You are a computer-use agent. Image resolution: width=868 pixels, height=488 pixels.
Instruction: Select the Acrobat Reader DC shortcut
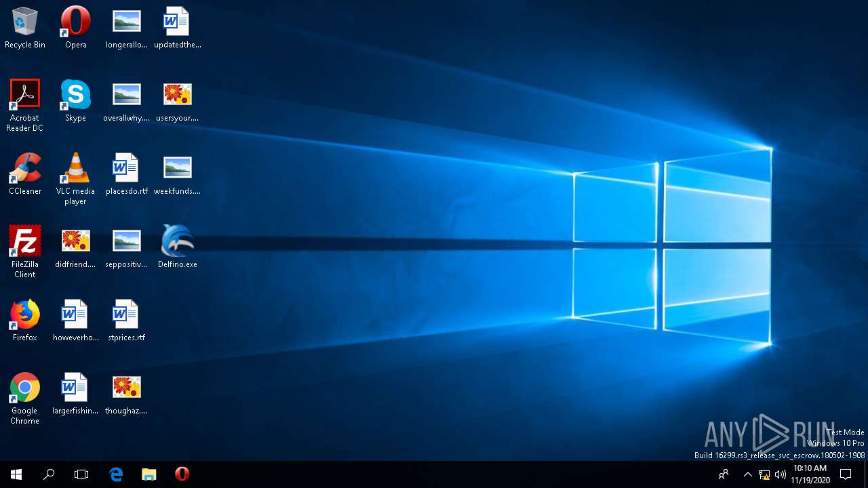click(25, 106)
